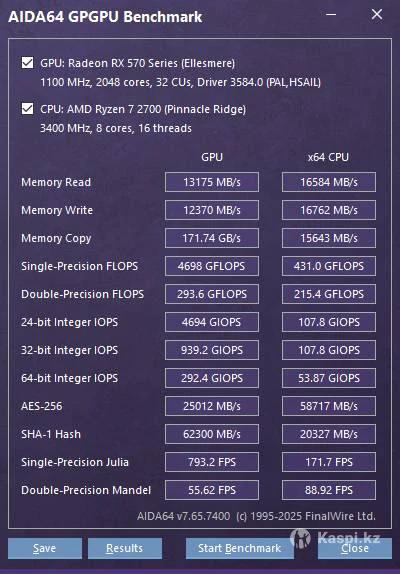Select GPU 32-bit Integer 939.2 GIOPS box
Screen dimensions: 400x574
(x=212, y=350)
